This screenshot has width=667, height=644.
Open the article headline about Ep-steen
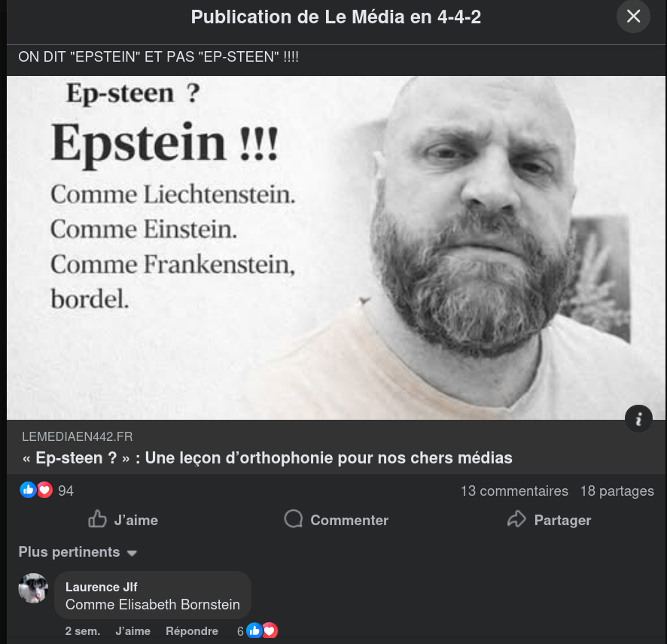click(x=267, y=458)
